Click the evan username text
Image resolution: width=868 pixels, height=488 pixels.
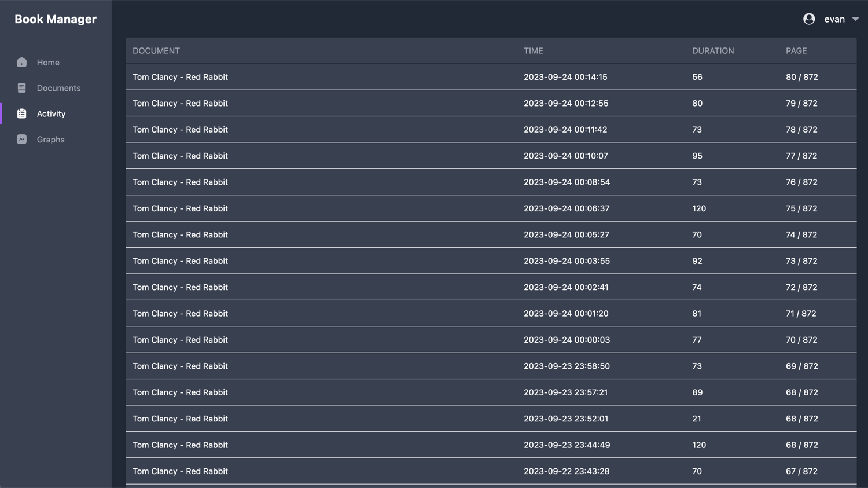(834, 19)
